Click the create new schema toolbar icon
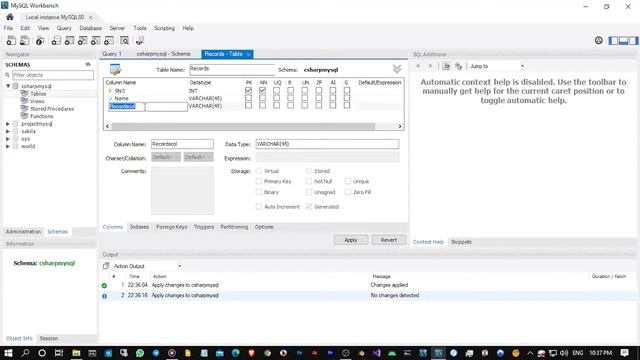 click(56, 40)
